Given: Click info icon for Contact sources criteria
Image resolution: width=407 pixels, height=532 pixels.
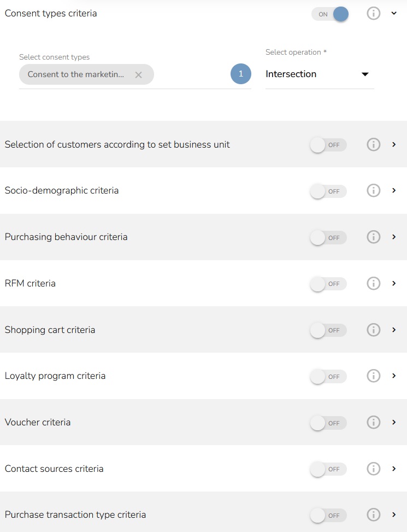Looking at the screenshot, I should click(x=373, y=469).
